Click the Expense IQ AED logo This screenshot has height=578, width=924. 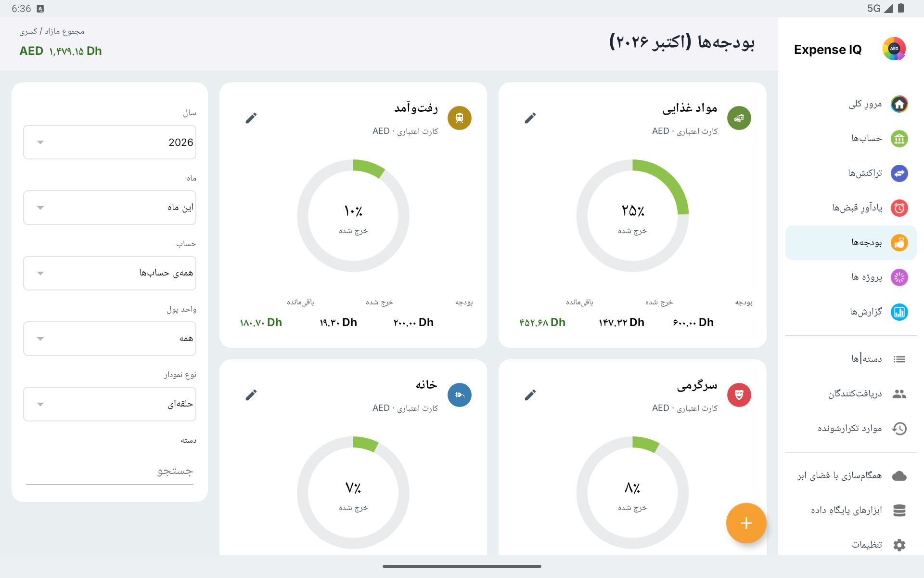point(894,49)
